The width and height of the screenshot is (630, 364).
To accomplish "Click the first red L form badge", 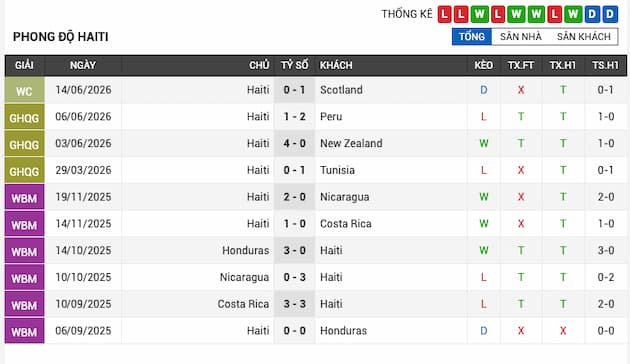I will [444, 14].
